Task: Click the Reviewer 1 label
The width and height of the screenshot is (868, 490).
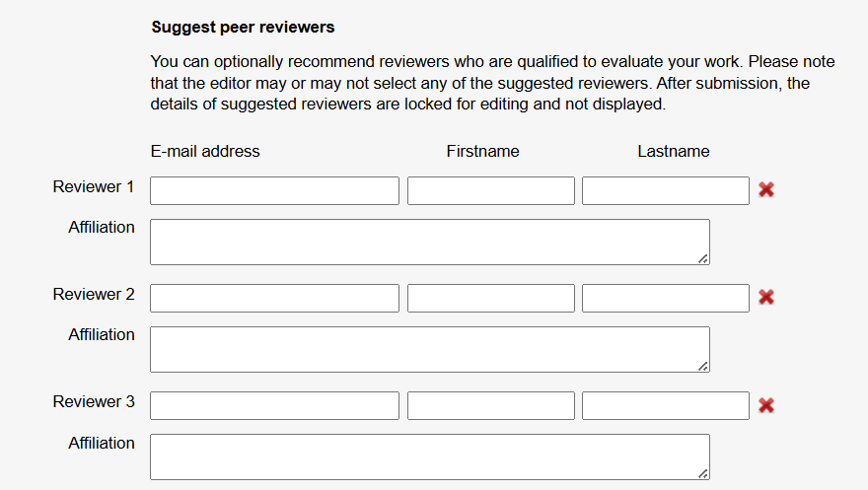Action: (x=94, y=187)
